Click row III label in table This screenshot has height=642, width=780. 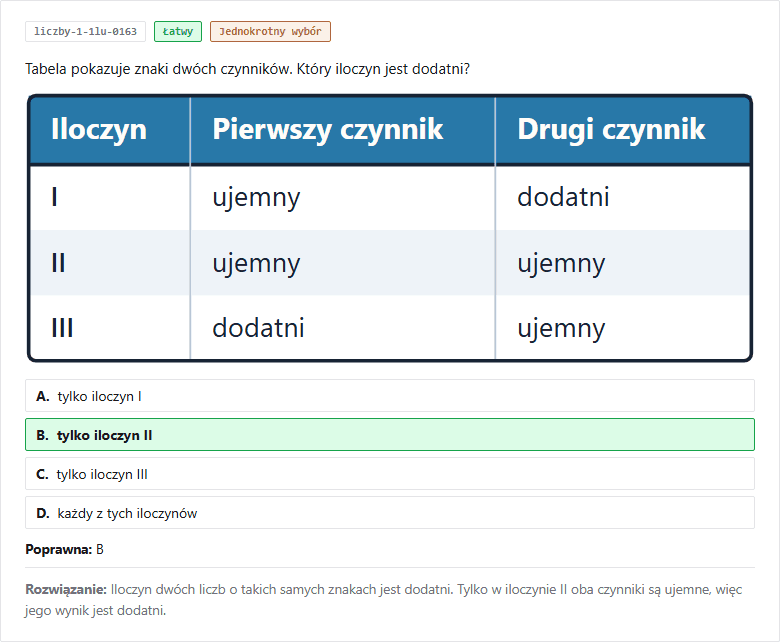tap(62, 328)
